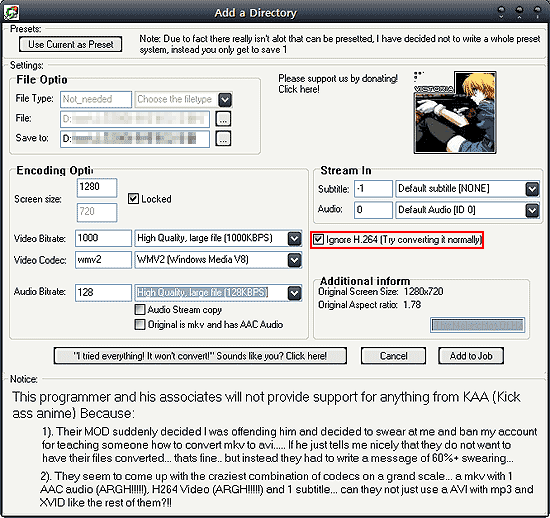550x518 pixels.
Task: Open the Audio Bitrate quality dropdown
Action: (294, 293)
